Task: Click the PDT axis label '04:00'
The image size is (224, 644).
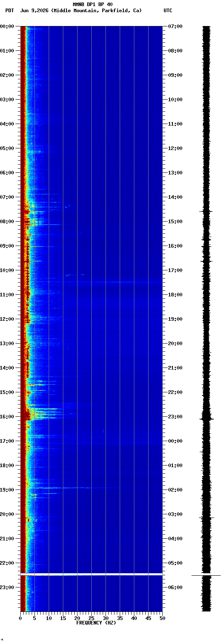Action: pos(7,124)
